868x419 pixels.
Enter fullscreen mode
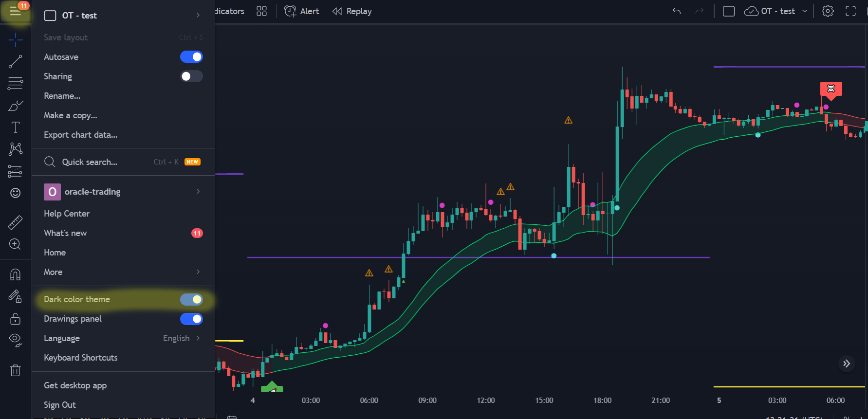[850, 11]
